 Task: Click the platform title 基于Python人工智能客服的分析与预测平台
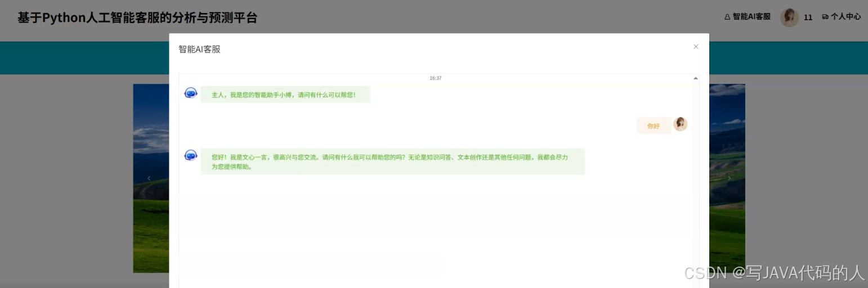click(x=137, y=18)
